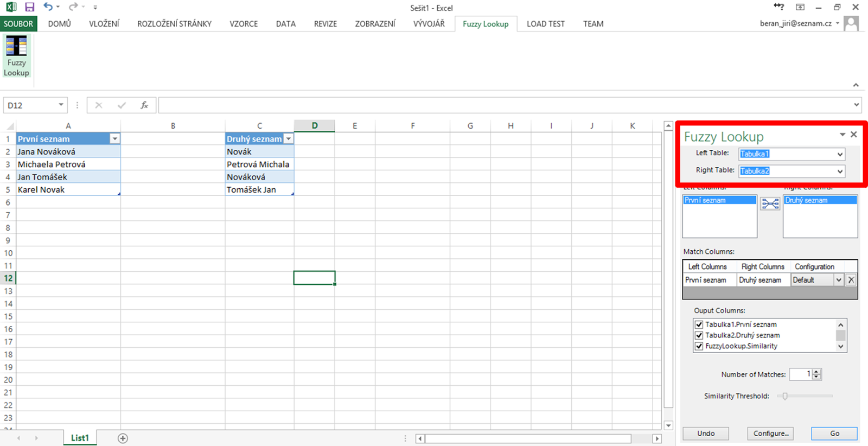Screen dimensions: 868x446
Task: Uncheck Tabulka2.Druhý seznam output column
Action: tap(699, 335)
